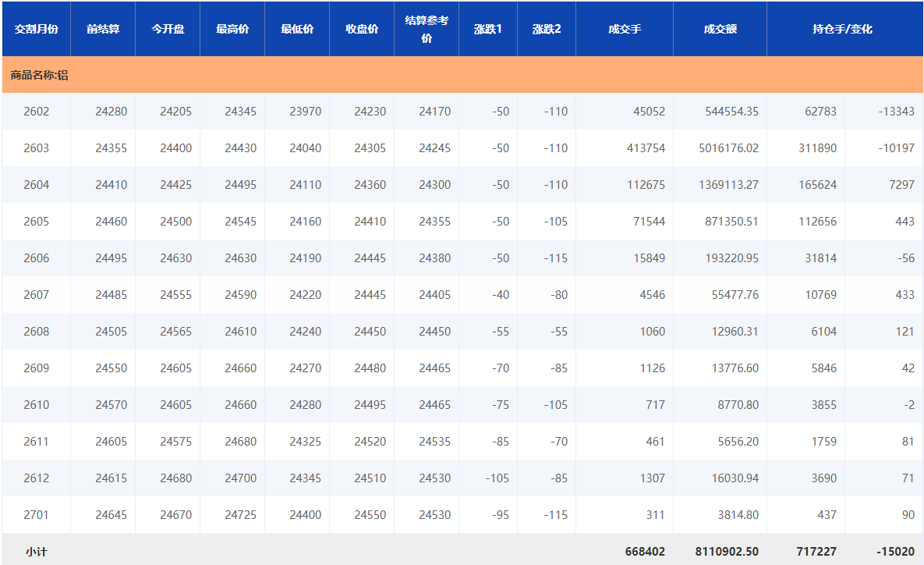Select the subtotal turnover 8110902.50
Viewport: 924px width, 565px height.
[x=727, y=551]
